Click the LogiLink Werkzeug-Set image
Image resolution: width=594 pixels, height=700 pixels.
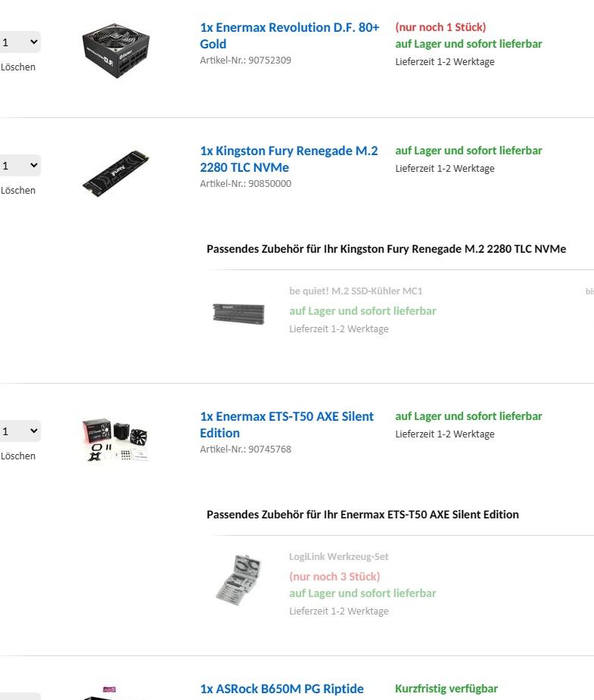tap(238, 580)
